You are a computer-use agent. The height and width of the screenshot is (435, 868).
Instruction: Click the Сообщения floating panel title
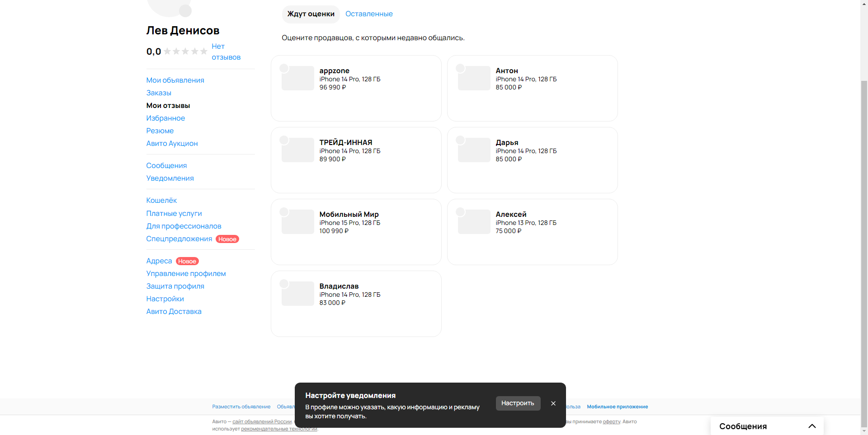click(743, 426)
